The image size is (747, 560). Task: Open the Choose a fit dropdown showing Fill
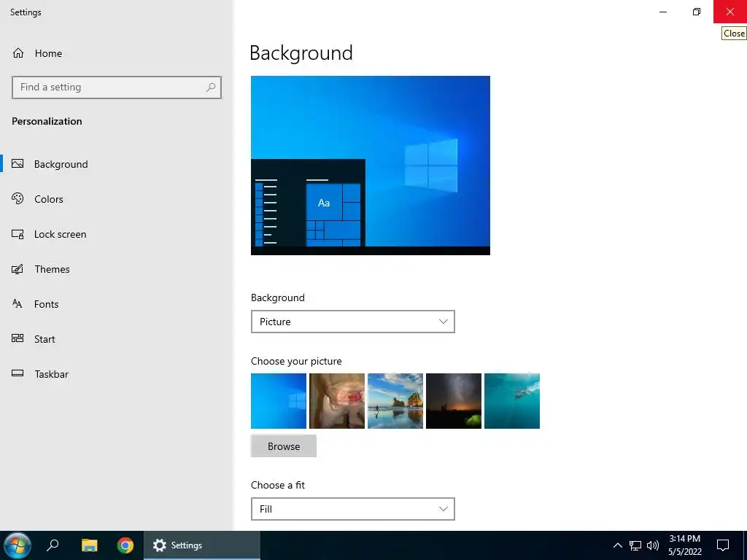[352, 508]
